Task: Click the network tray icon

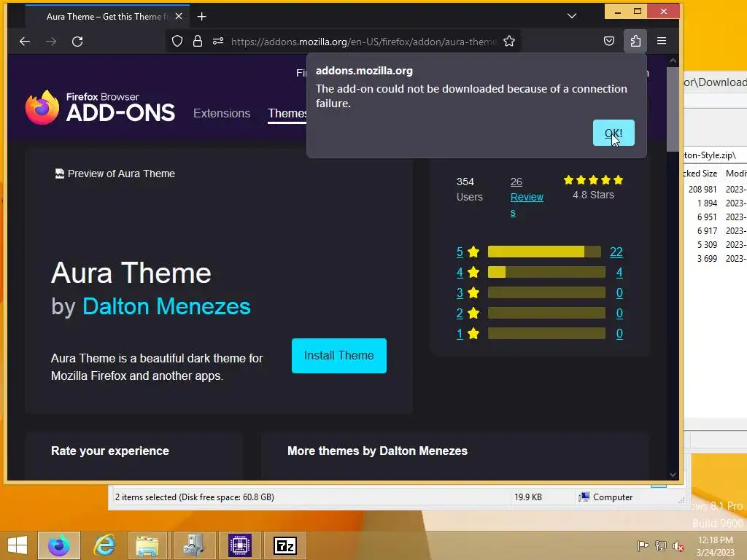Action: pyautogui.click(x=661, y=545)
